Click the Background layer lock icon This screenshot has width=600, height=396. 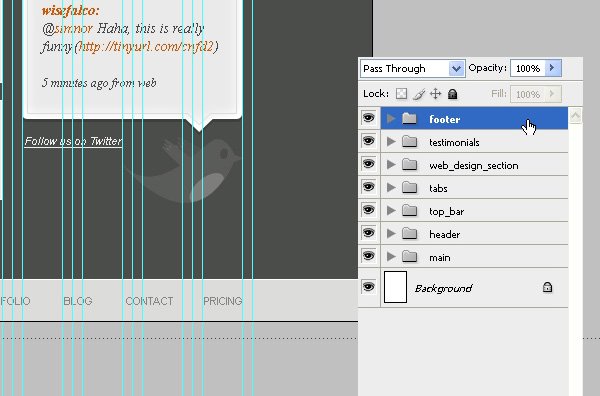(547, 287)
